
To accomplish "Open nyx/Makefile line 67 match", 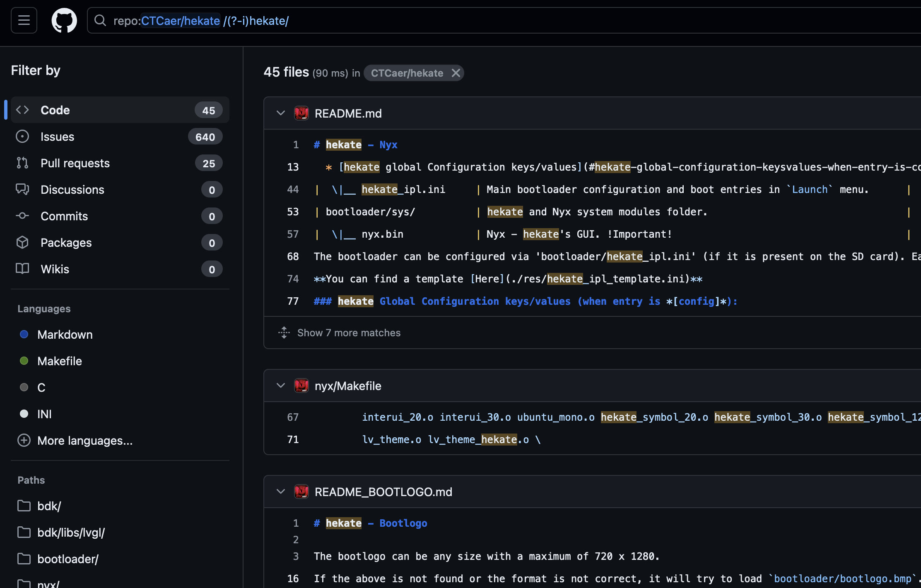I will (x=641, y=417).
